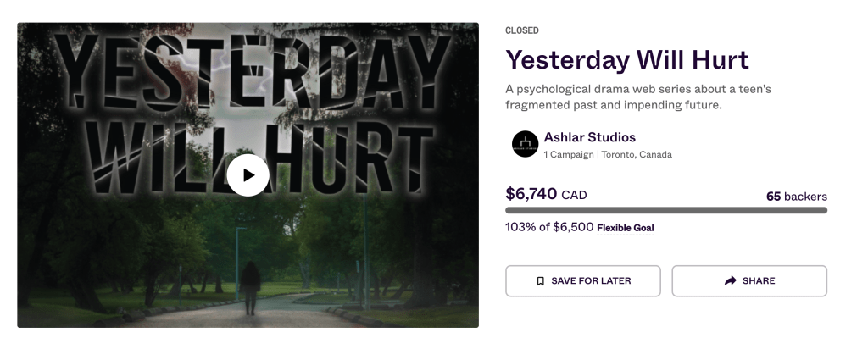Open the Flexible Goal explanation link

coord(625,228)
